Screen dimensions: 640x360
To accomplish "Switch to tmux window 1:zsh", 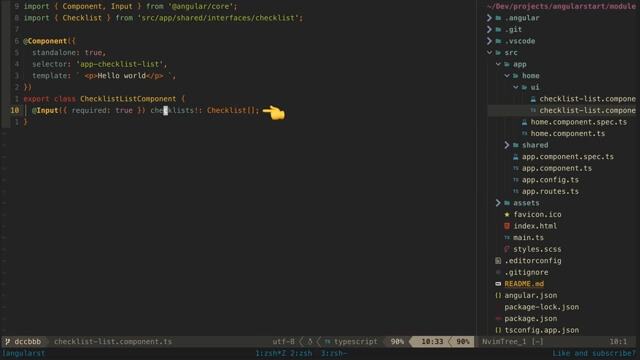I will pyautogui.click(x=271, y=353).
